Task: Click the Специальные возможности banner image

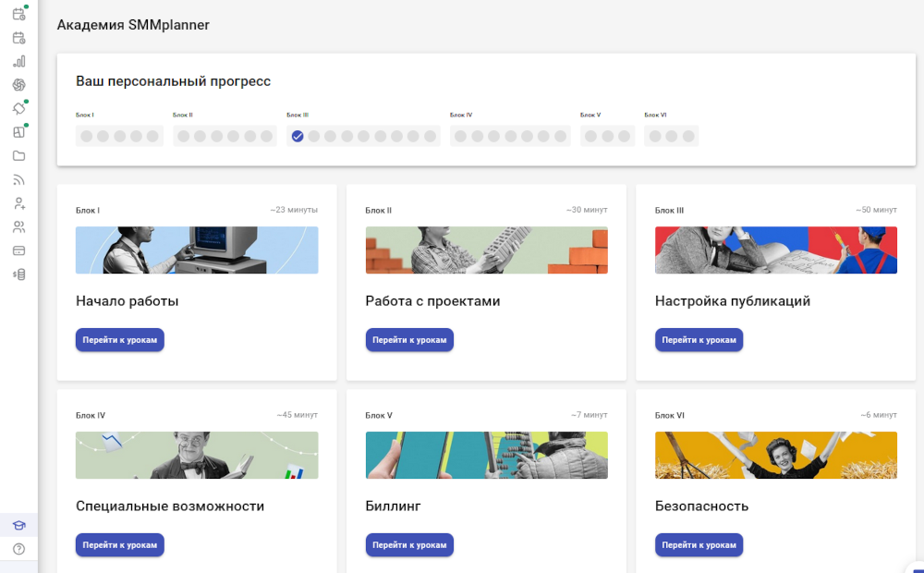Action: [197, 455]
